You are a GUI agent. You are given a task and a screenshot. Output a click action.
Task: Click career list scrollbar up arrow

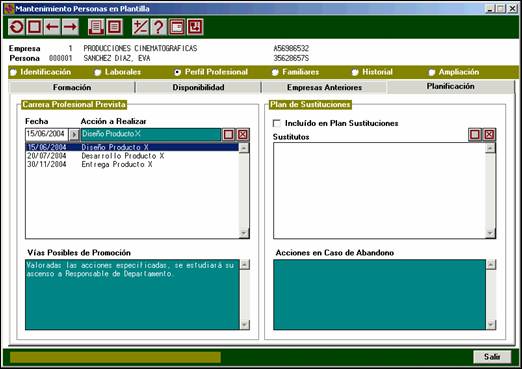[x=244, y=148]
